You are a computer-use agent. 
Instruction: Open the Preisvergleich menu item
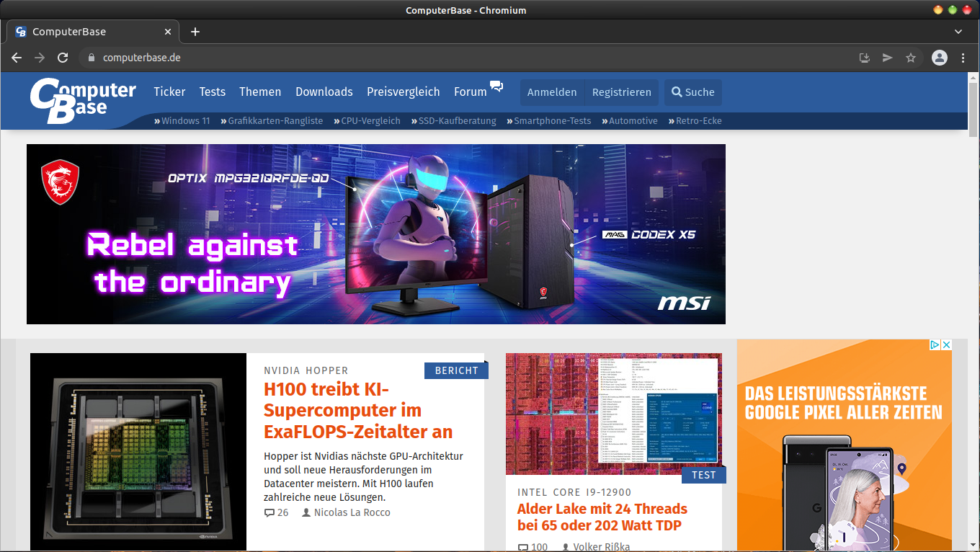coord(404,92)
